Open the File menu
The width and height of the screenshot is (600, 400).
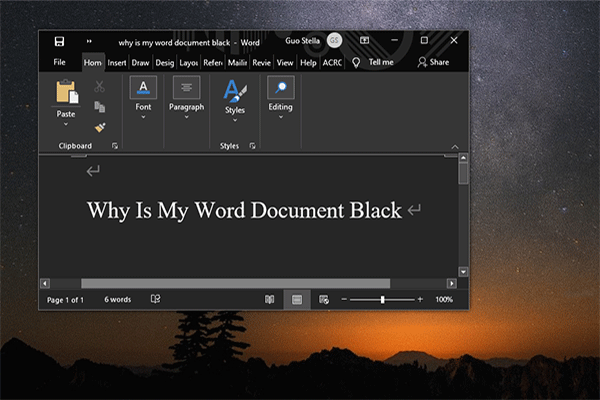[x=59, y=62]
